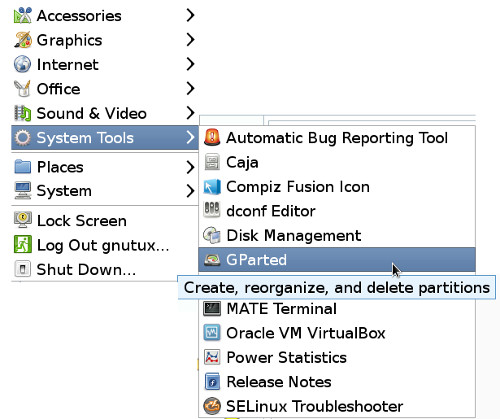Expand the Places submenu arrow
Screen dimensions: 500x419
click(x=190, y=167)
